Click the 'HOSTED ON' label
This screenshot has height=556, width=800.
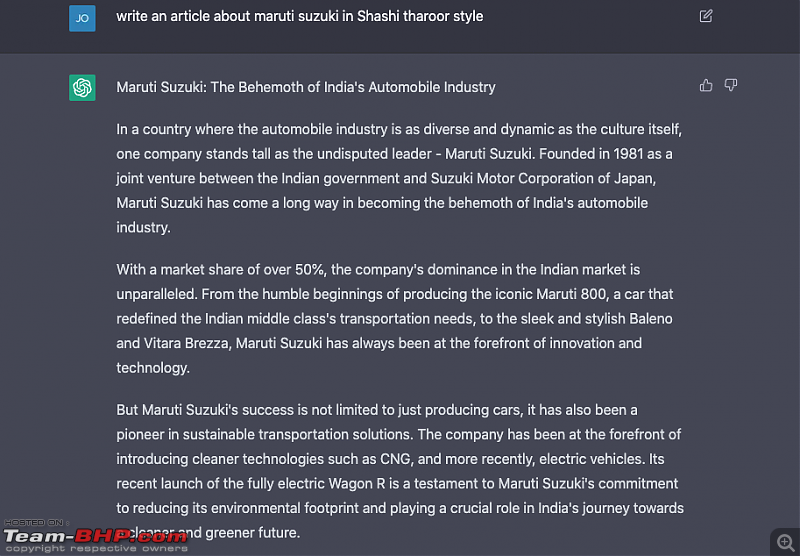(x=36, y=523)
